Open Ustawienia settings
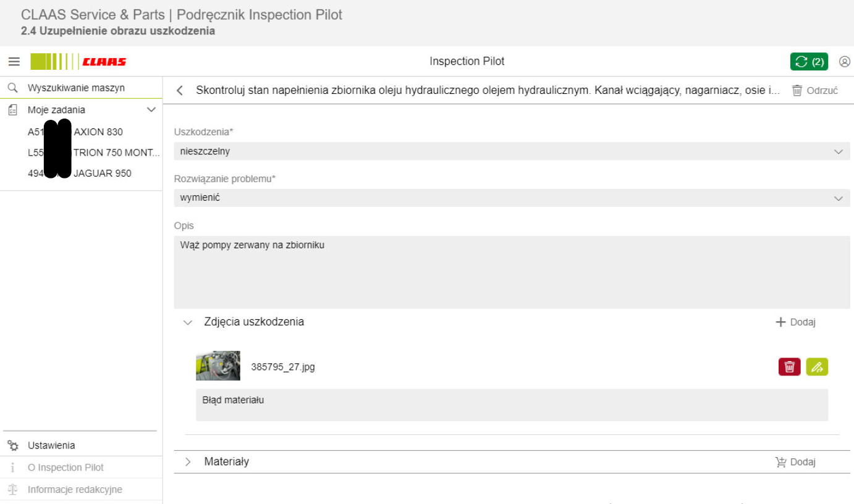This screenshot has height=504, width=854. click(x=51, y=445)
